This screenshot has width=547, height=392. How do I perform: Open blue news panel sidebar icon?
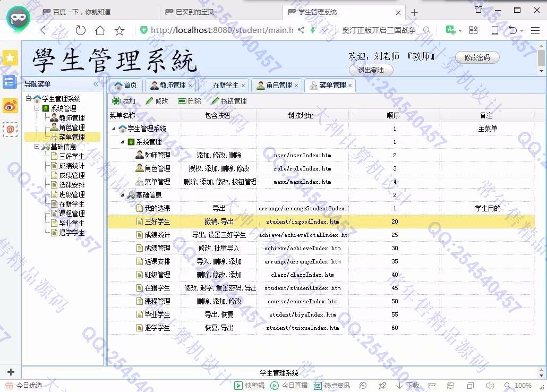[x=10, y=82]
